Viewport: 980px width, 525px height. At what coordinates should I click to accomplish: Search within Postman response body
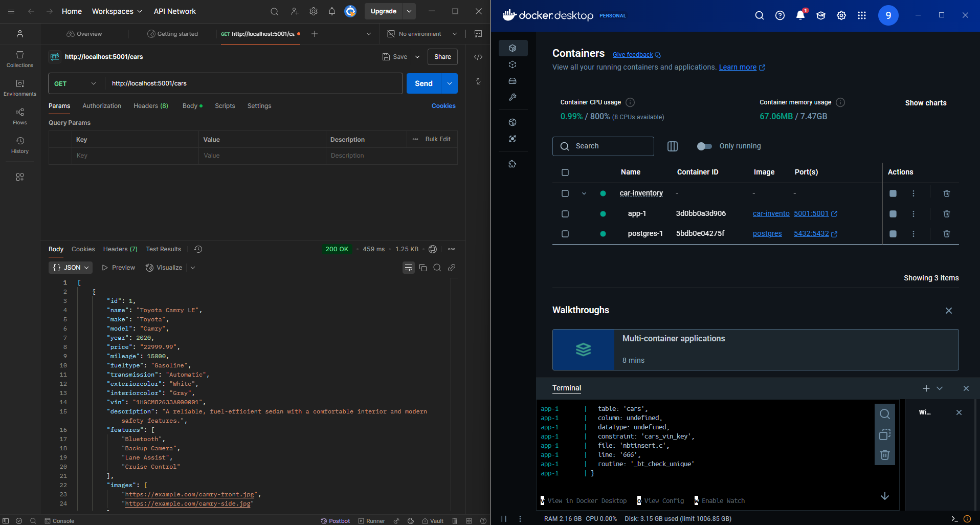tap(437, 268)
